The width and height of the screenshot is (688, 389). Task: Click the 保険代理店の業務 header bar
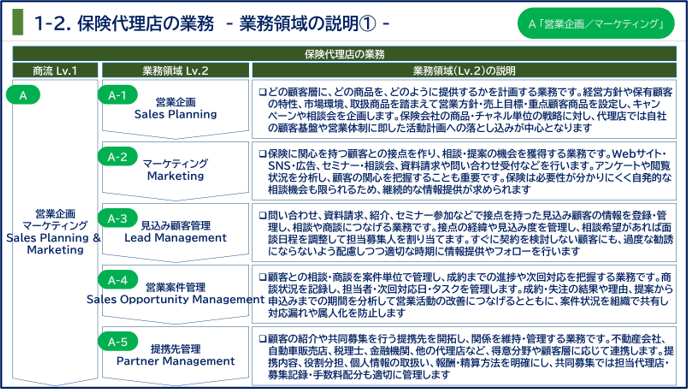tap(344, 54)
